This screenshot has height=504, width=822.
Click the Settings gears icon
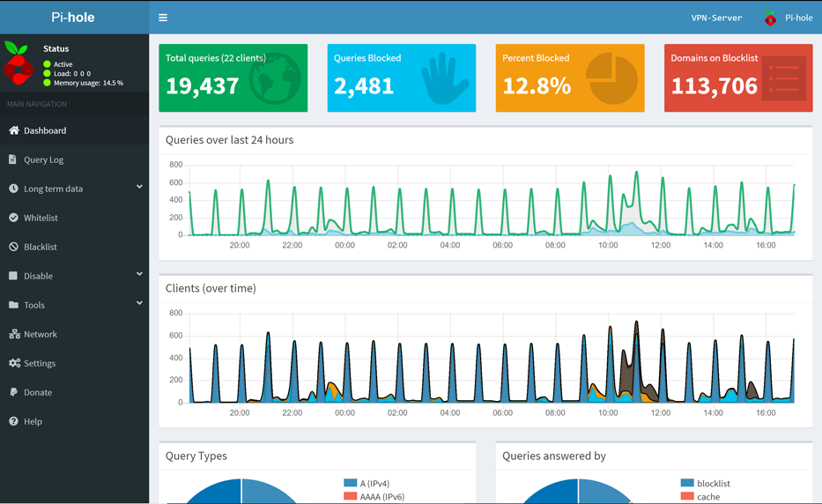pyautogui.click(x=15, y=363)
